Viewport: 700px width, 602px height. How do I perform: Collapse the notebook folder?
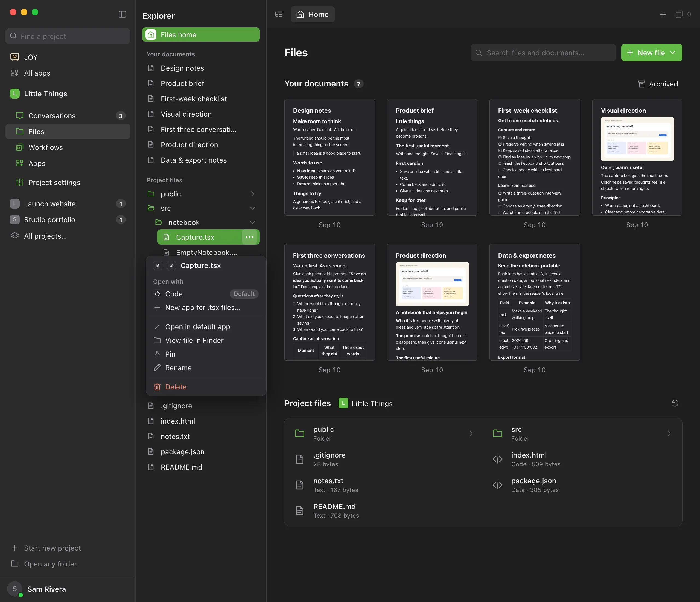(252, 222)
